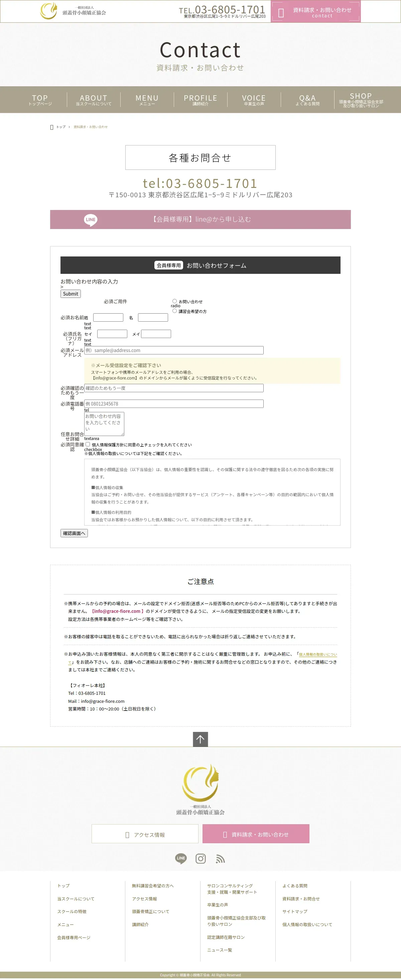Check the privacy policy consent checkbox
The image size is (401, 980).
click(x=88, y=444)
